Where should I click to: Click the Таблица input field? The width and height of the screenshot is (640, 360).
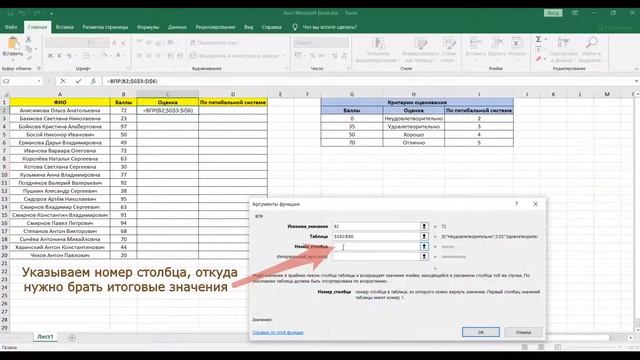pos(376,236)
